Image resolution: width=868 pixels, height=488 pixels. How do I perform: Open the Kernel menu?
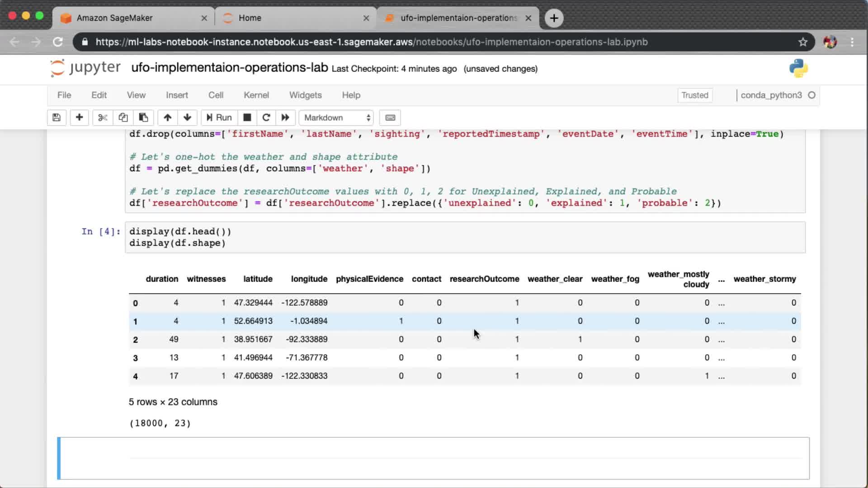pos(256,95)
